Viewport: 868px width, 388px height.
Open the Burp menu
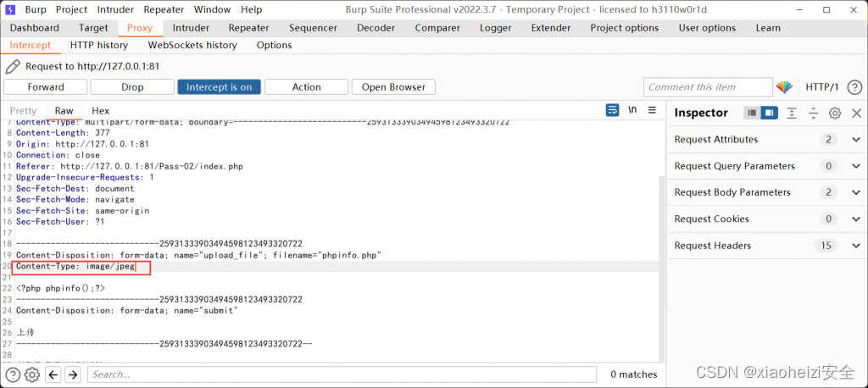(x=36, y=9)
